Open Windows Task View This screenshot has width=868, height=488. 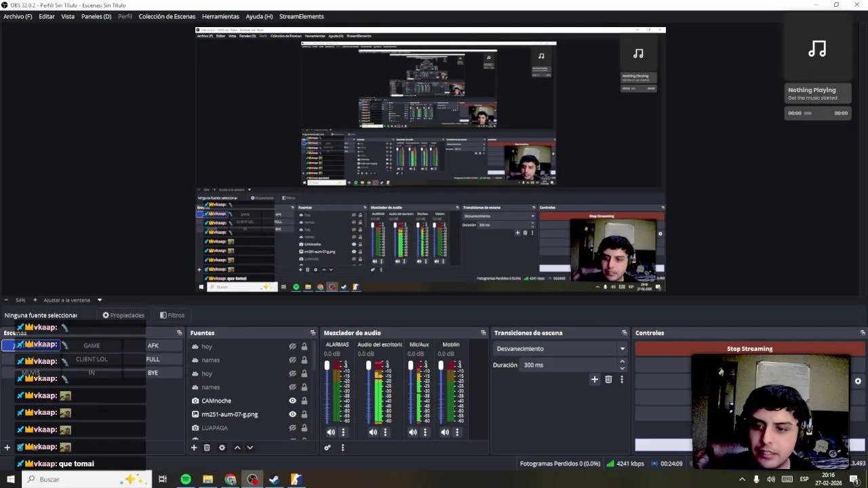click(163, 479)
